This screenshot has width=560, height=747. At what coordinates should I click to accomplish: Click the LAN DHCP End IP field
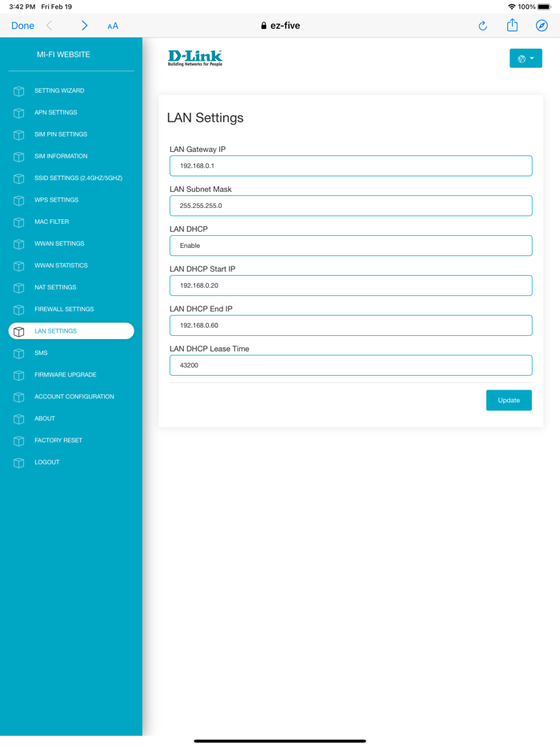[x=350, y=326]
